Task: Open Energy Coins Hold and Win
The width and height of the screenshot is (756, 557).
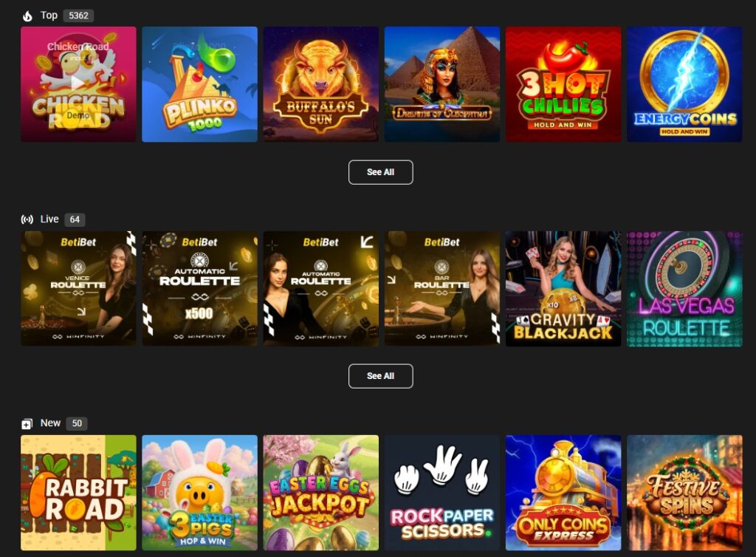Action: pos(684,84)
